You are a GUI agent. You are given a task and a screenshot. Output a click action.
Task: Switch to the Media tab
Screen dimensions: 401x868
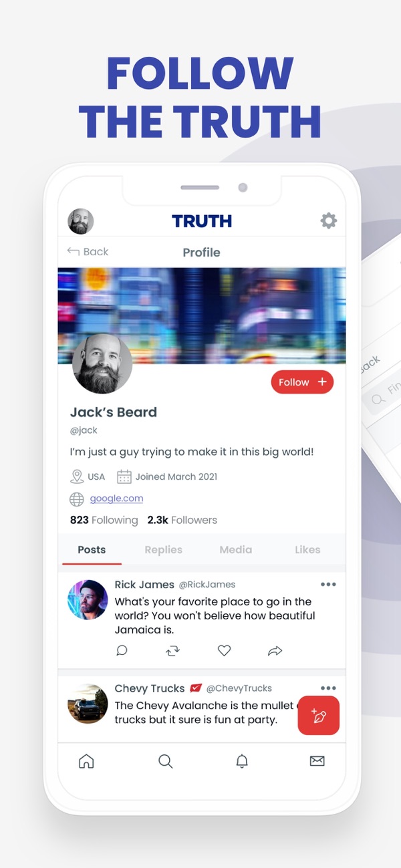[x=236, y=549]
